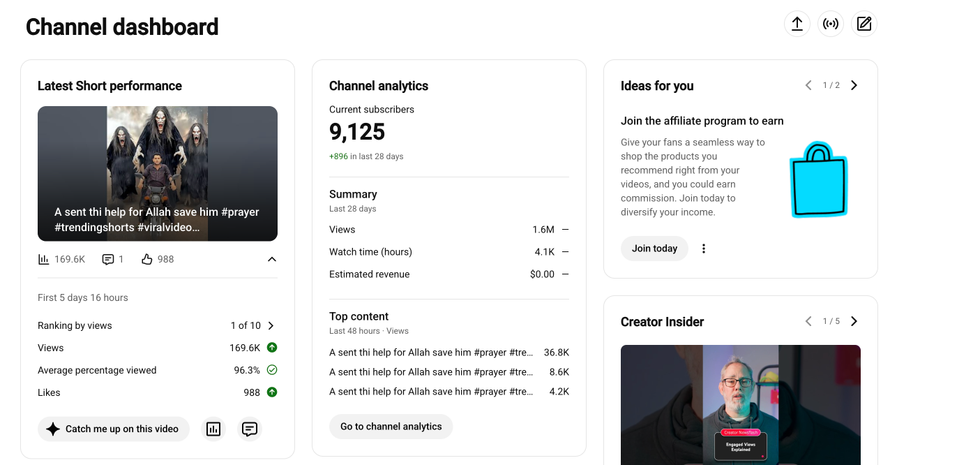Open the Go live broadcast icon

point(831,24)
